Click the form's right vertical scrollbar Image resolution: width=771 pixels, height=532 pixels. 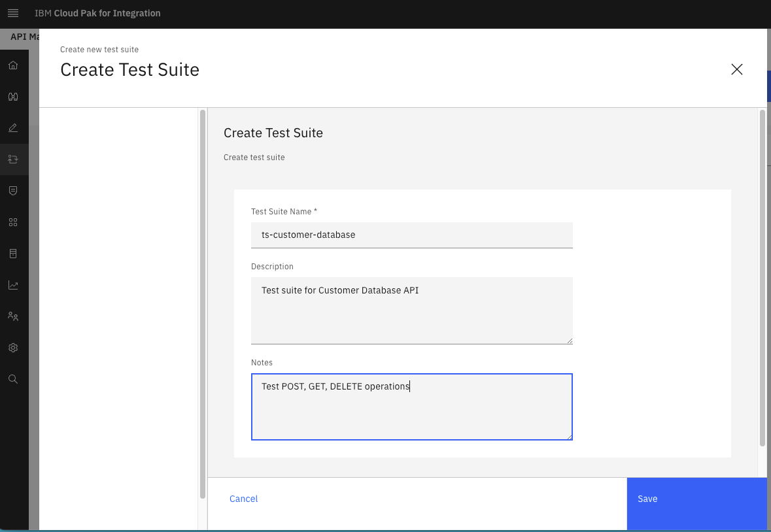(x=762, y=278)
